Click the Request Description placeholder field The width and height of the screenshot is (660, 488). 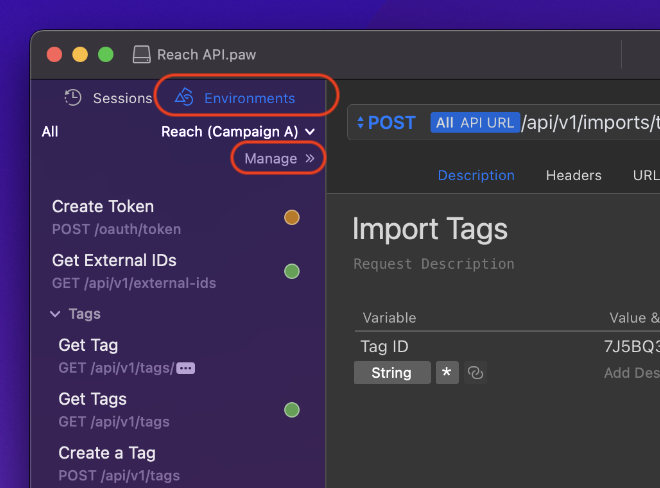434,264
